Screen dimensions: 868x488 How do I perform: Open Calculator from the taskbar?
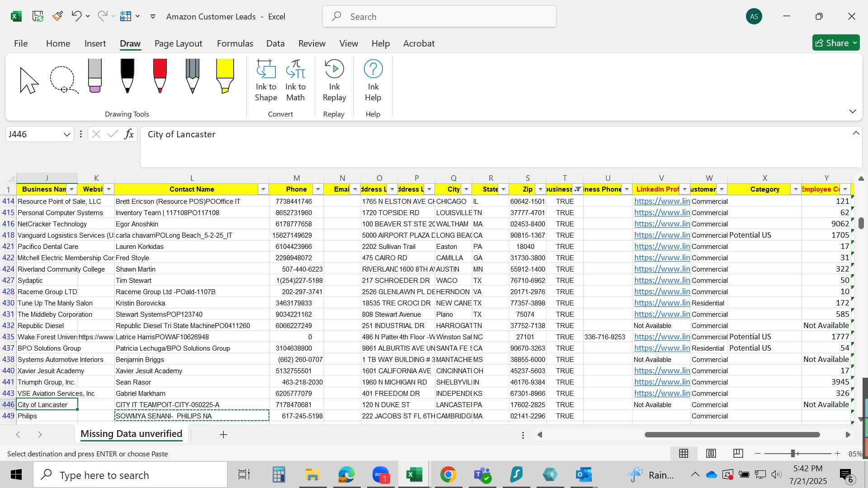point(278,475)
